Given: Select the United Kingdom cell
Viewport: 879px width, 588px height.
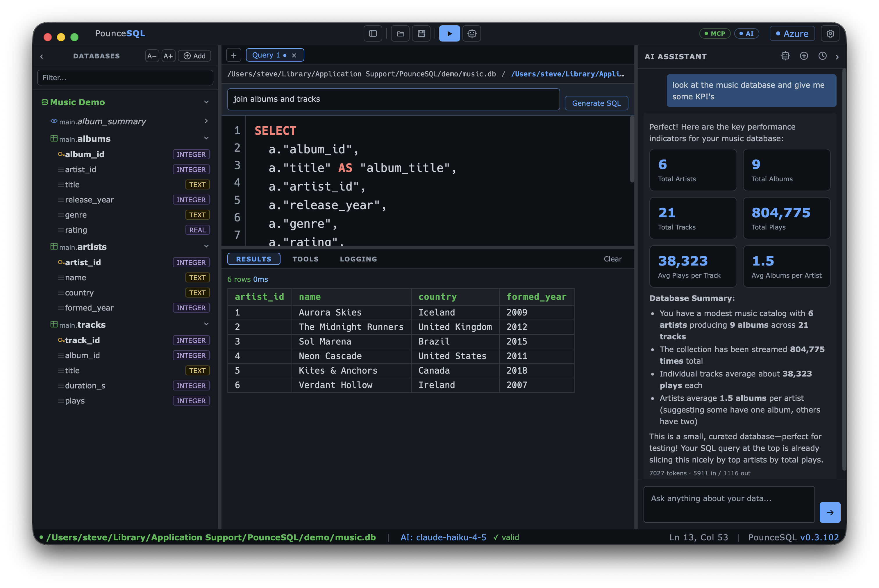Looking at the screenshot, I should 455,327.
